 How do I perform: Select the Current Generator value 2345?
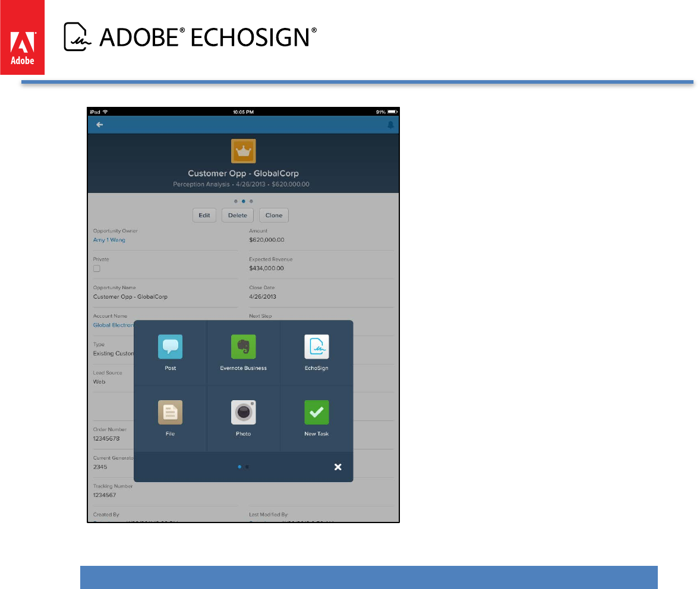tap(100, 467)
